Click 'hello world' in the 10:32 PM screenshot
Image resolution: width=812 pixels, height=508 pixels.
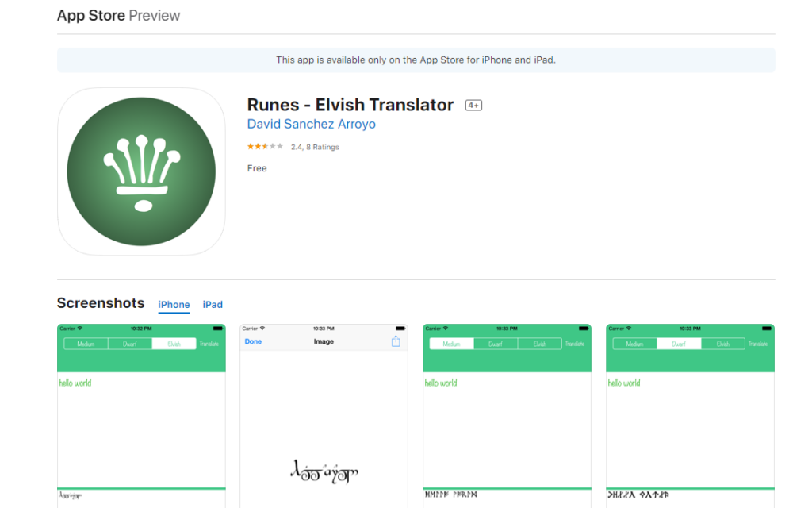pos(75,383)
